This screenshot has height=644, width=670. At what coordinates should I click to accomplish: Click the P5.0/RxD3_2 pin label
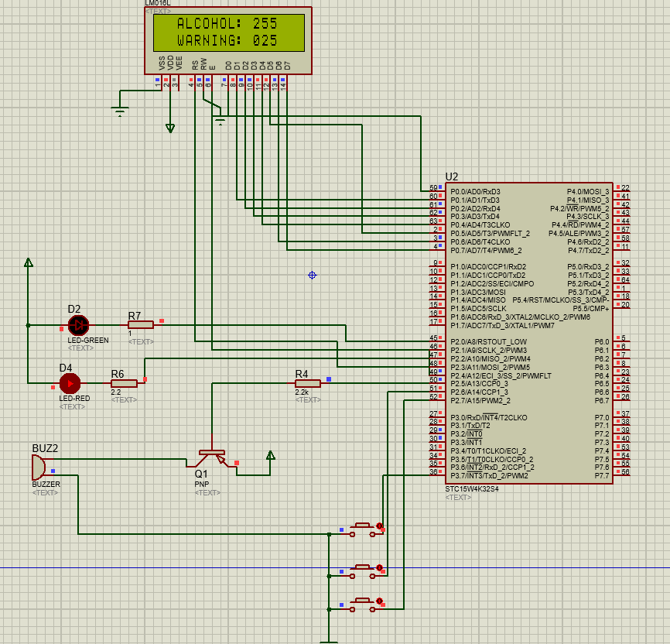tap(589, 267)
